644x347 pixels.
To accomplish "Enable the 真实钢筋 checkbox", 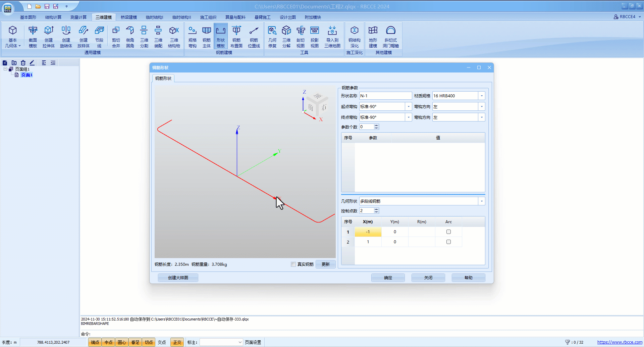I will tap(293, 264).
